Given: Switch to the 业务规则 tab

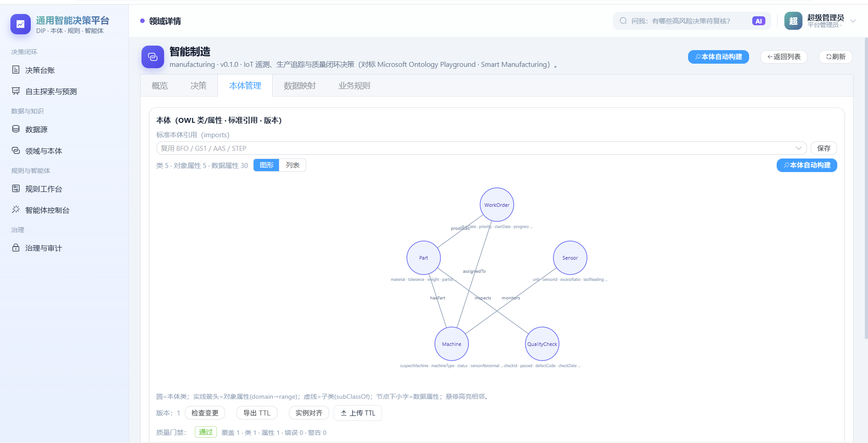Looking at the screenshot, I should 354,86.
